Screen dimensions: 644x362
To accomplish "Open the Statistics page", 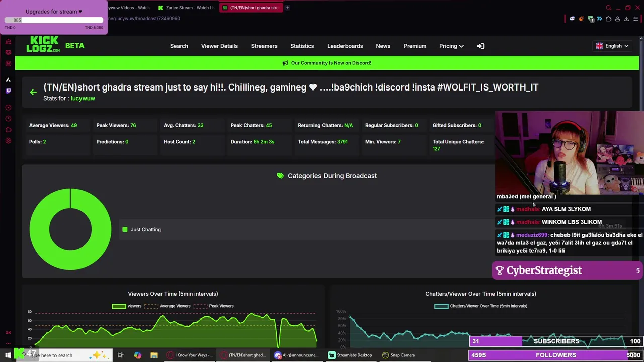I will click(302, 46).
